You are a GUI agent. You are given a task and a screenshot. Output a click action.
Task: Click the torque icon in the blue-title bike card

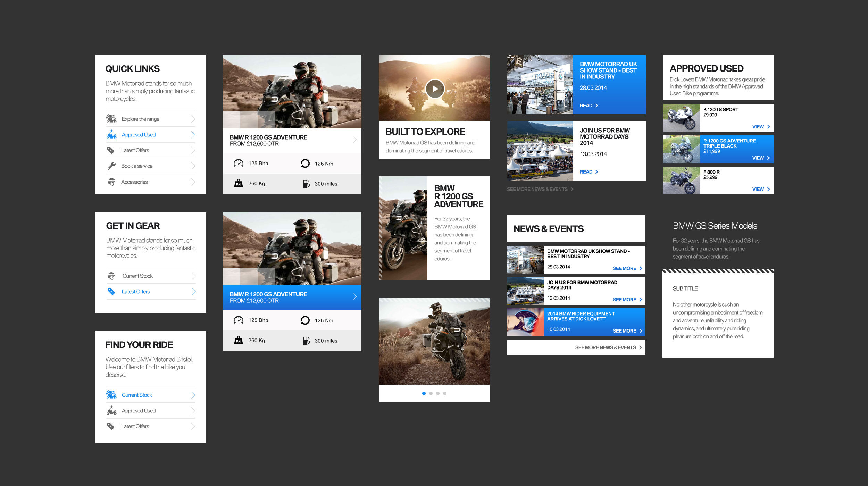305,320
